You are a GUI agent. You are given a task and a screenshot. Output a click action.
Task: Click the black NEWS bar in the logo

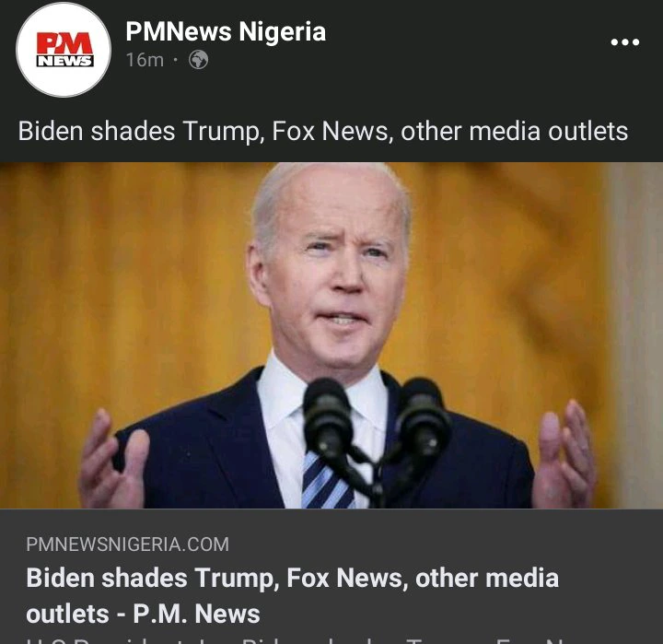tap(65, 61)
